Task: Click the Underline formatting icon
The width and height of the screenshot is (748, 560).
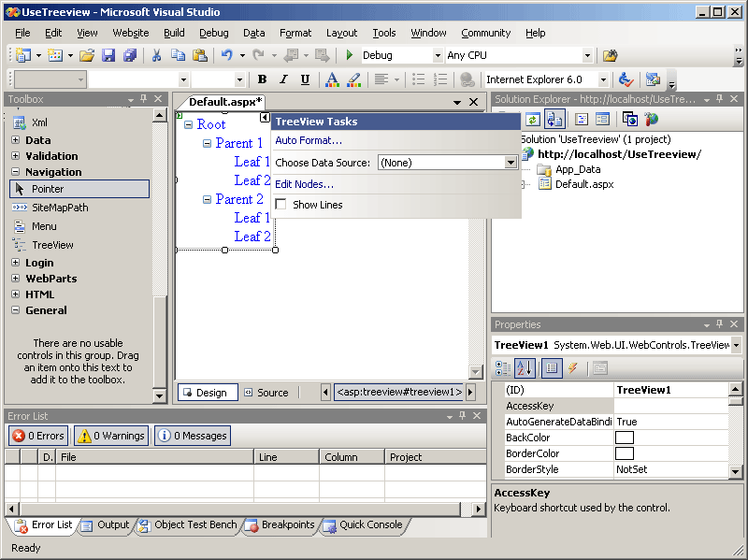Action: pyautogui.click(x=305, y=79)
